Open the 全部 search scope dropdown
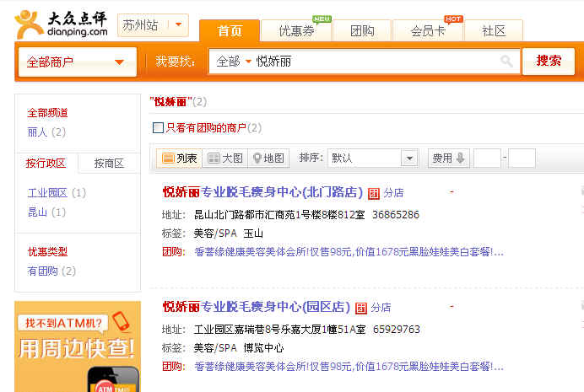 pyautogui.click(x=234, y=62)
